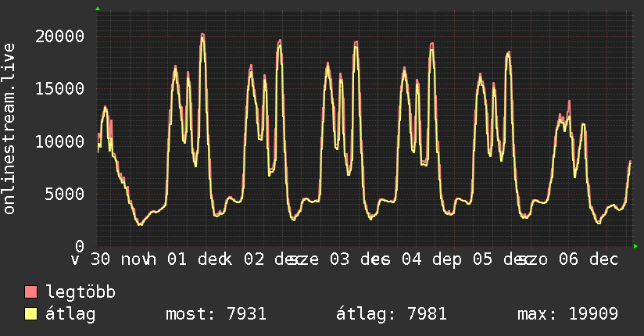Click the 15000 y-axis label
644x336 pixels.
[x=59, y=89]
